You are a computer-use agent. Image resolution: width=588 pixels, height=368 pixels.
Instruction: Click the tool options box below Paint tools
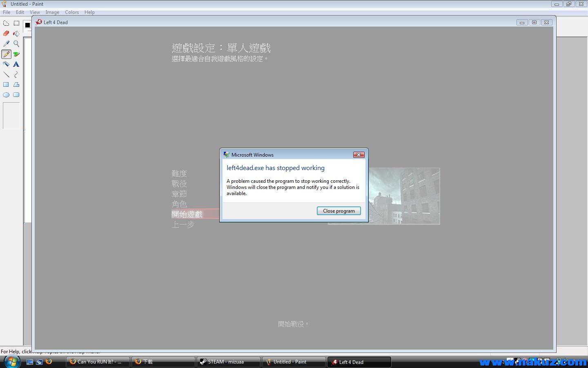[11, 116]
